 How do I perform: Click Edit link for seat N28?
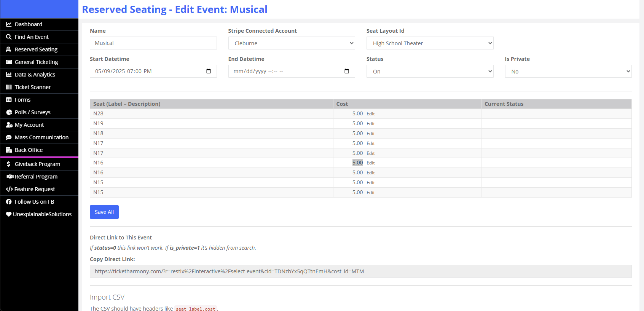(371, 114)
